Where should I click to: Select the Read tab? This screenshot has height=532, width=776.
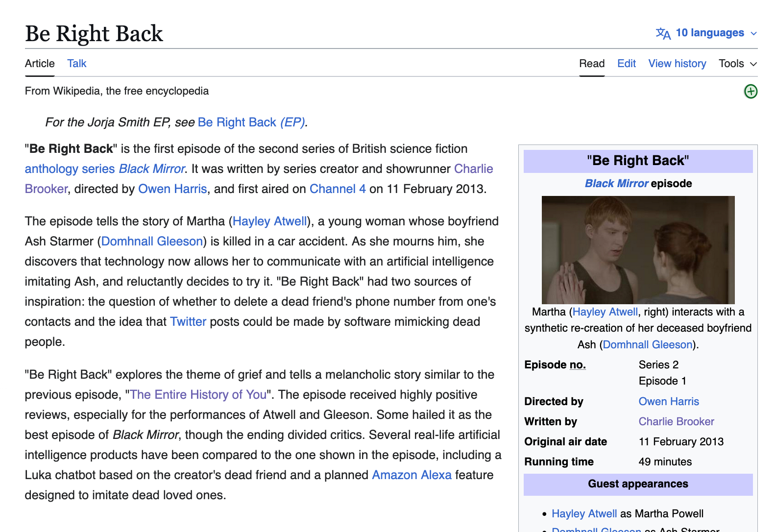tap(591, 64)
